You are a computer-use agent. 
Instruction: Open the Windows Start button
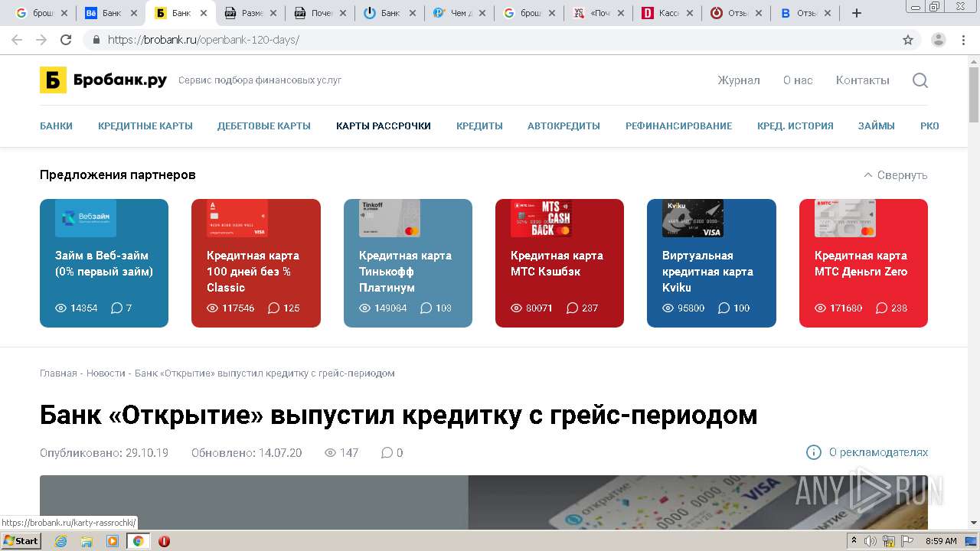tap(21, 541)
